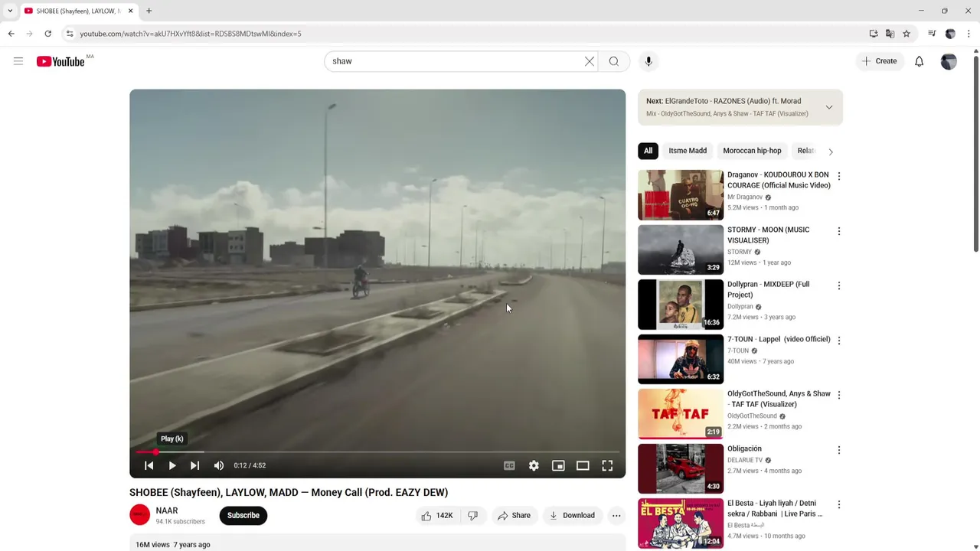Show more filter chips with the arrow
This screenshot has height=551, width=980.
[831, 152]
